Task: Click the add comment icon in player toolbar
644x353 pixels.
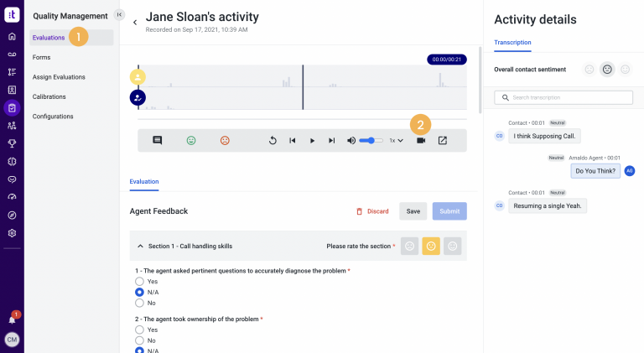Action: pos(157,141)
